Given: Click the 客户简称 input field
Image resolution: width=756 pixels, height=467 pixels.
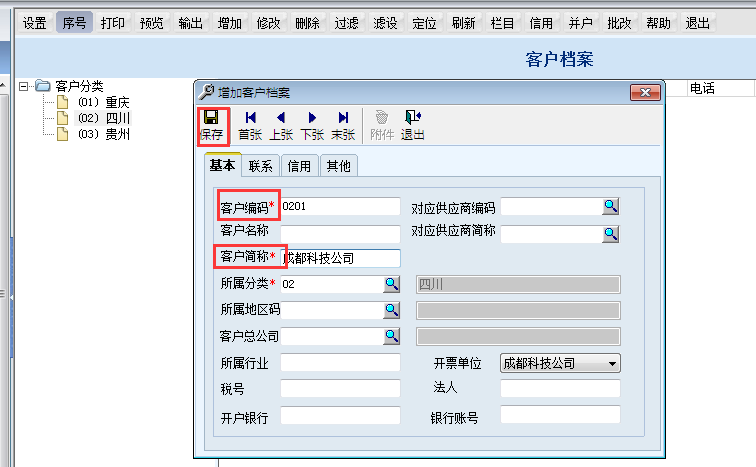Looking at the screenshot, I should click(340, 258).
